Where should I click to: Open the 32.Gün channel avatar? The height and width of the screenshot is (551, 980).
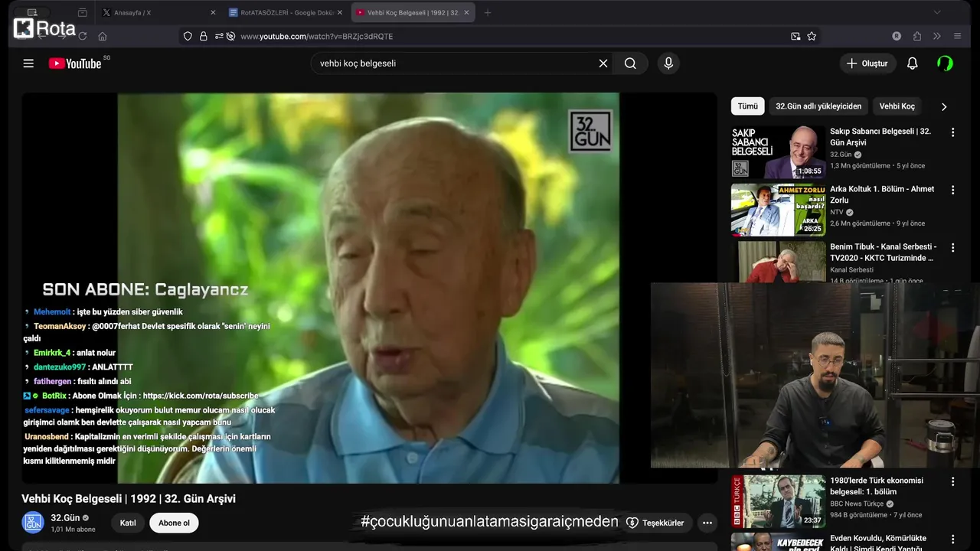[x=32, y=523]
